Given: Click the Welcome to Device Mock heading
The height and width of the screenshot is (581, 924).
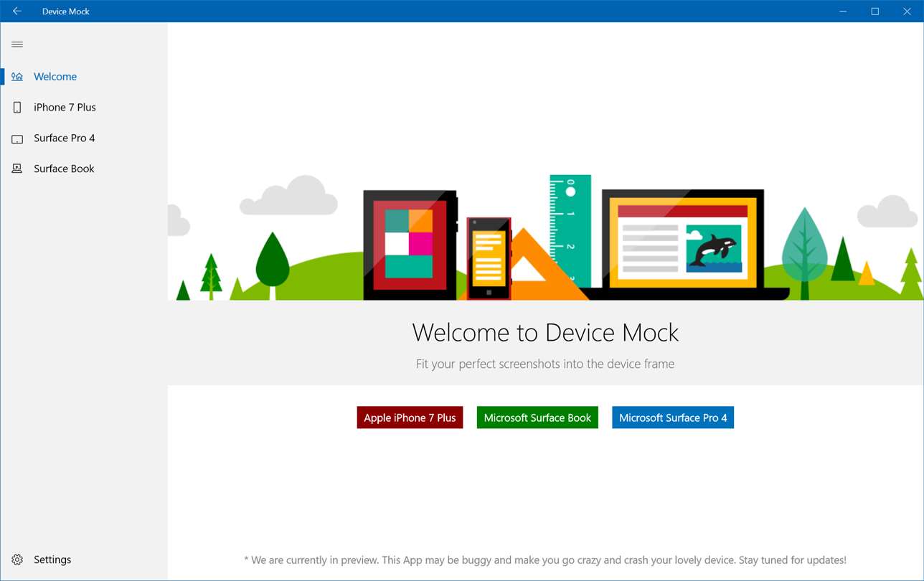Looking at the screenshot, I should pos(545,333).
